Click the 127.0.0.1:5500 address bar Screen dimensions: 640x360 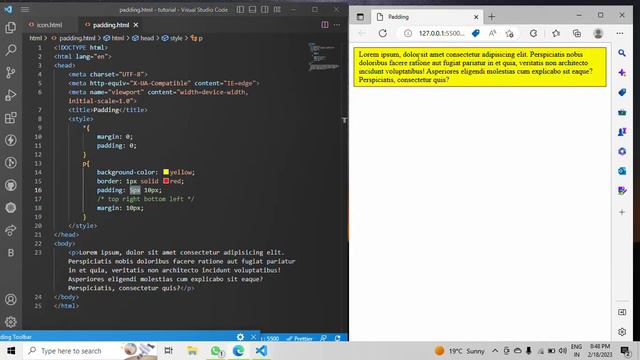tap(442, 33)
